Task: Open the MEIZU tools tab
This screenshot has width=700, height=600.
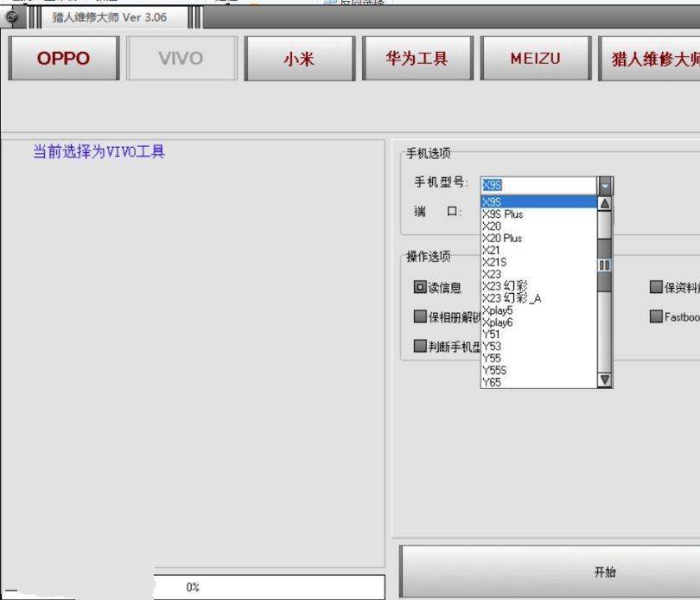Action: [x=535, y=59]
